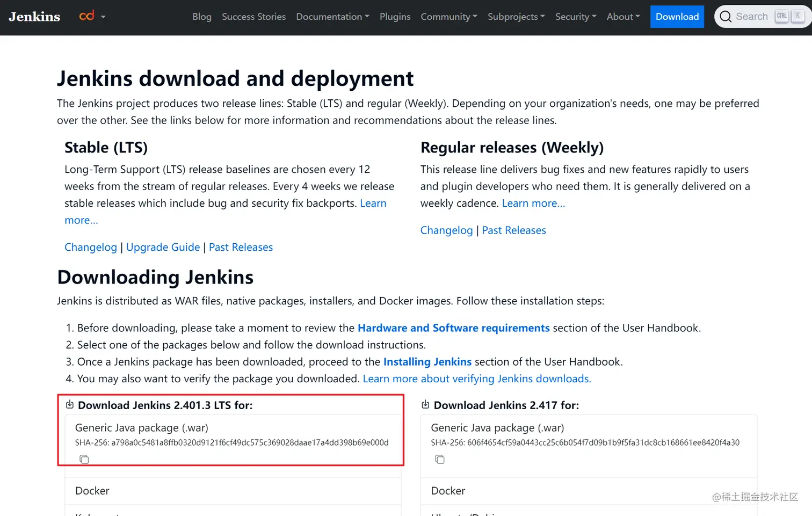Copy the LTS SHA-256 checksum

point(84,459)
